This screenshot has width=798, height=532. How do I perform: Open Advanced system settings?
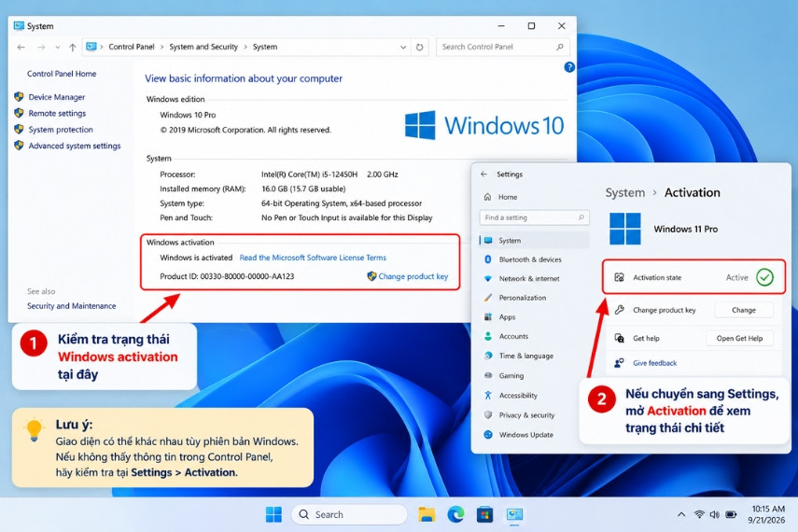[75, 146]
